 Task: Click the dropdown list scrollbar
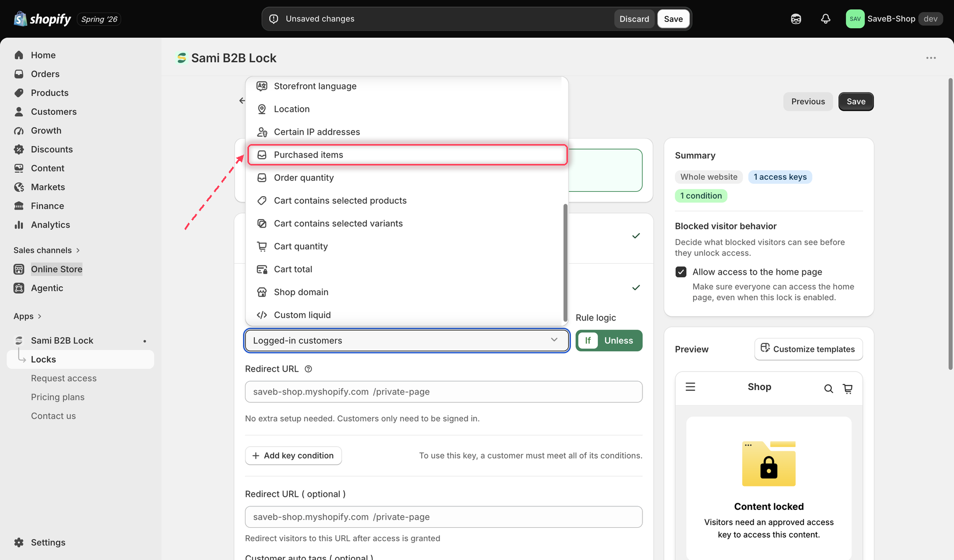[x=565, y=263]
